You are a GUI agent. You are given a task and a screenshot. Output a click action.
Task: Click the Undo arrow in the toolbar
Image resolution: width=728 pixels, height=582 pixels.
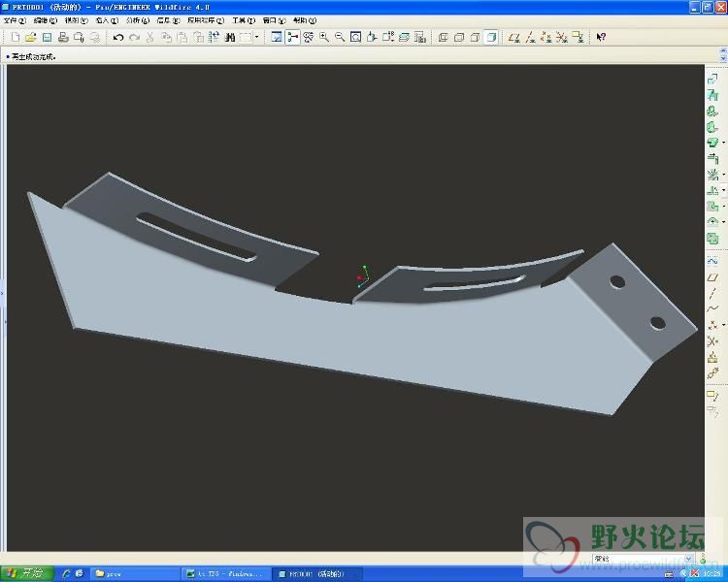[117, 37]
